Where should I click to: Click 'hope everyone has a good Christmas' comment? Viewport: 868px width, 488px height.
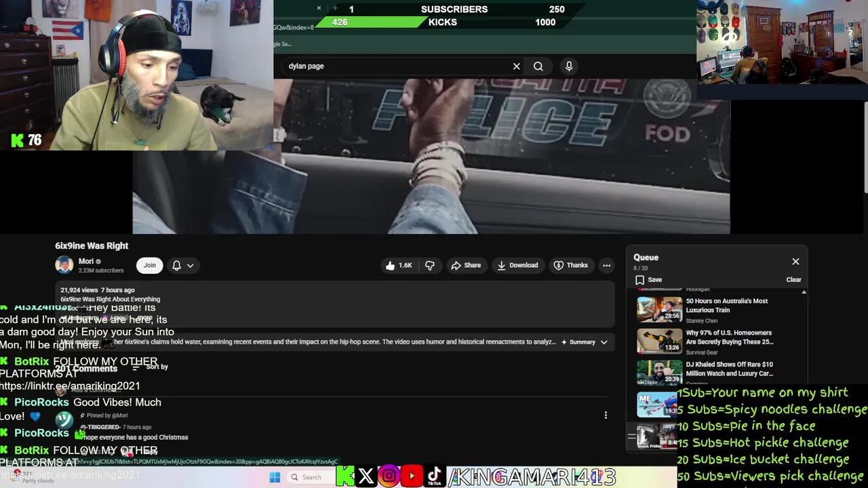tap(134, 438)
